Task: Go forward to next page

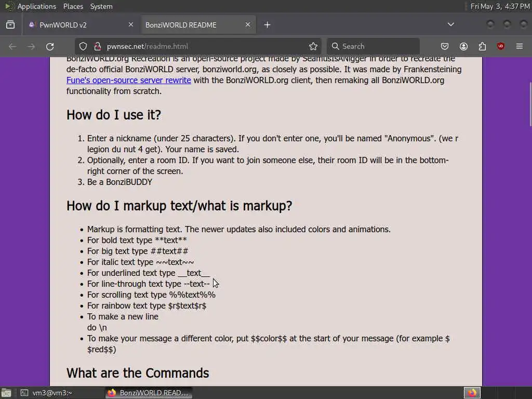Action: coord(31,46)
